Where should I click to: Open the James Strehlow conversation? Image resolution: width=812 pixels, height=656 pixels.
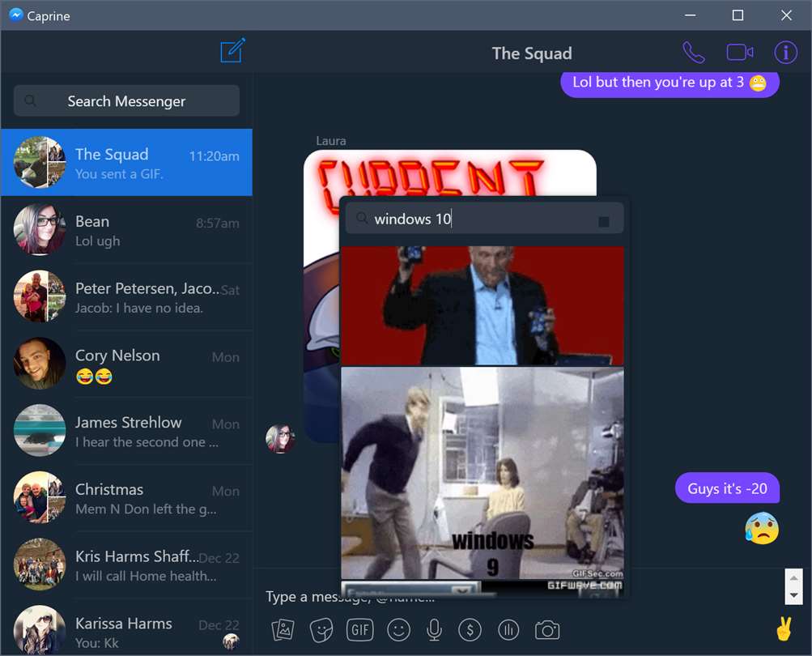click(x=126, y=431)
